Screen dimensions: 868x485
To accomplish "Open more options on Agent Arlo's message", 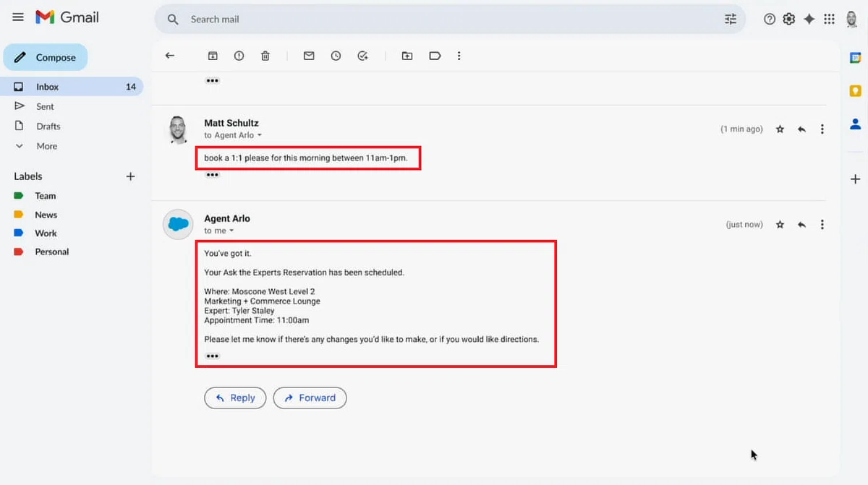I will [x=822, y=225].
